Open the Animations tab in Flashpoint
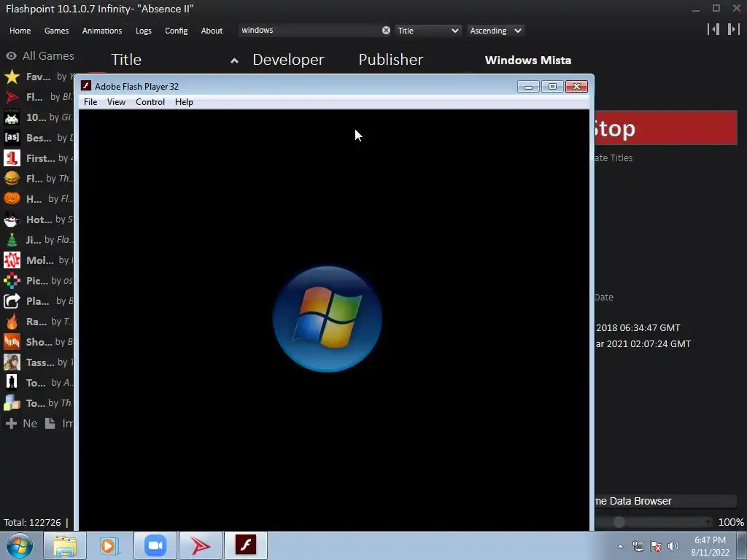747x560 pixels. pyautogui.click(x=102, y=31)
